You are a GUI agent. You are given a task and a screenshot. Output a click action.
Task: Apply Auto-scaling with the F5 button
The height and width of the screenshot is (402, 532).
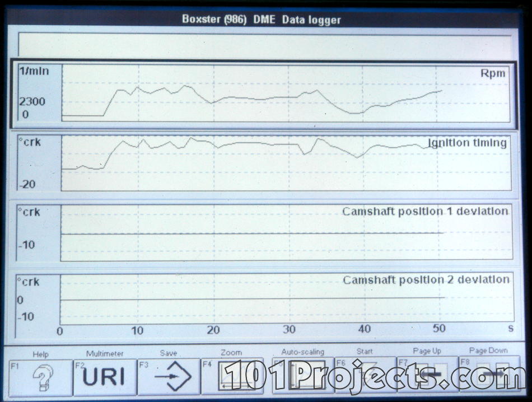click(x=302, y=375)
